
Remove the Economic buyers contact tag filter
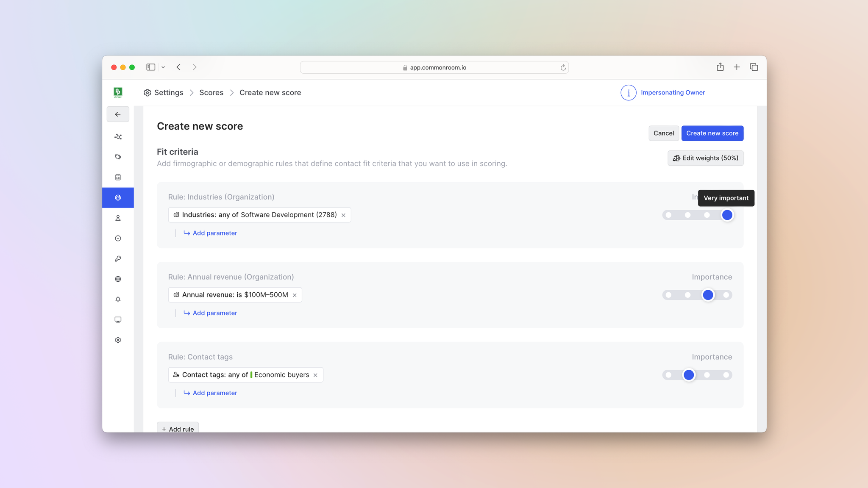tap(315, 375)
